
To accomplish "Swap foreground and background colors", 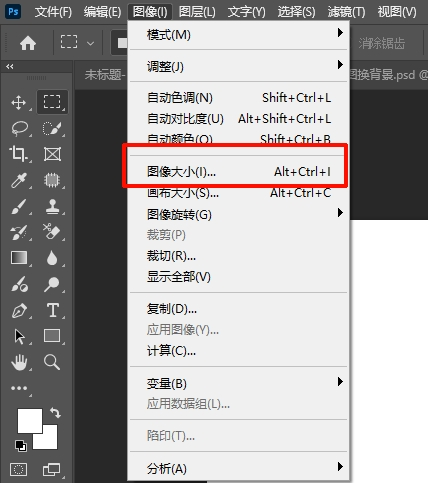I will (55, 413).
